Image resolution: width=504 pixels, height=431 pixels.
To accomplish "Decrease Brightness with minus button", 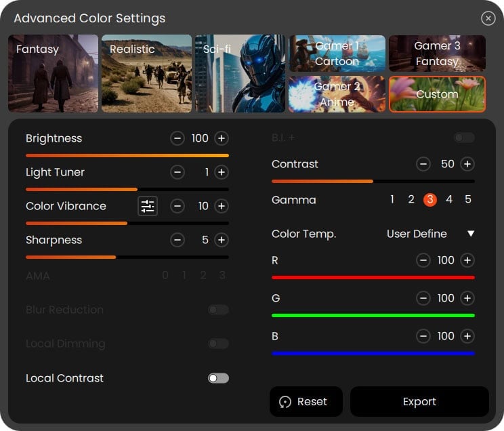I will [177, 138].
